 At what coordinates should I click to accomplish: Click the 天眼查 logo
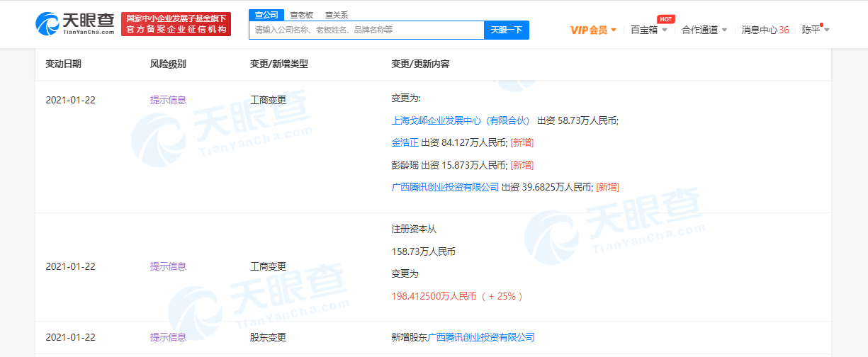[x=75, y=23]
